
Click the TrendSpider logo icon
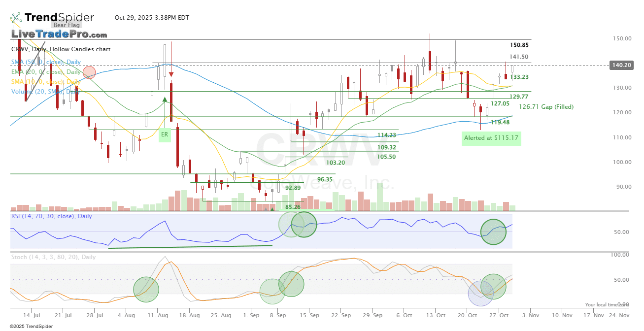16,18
